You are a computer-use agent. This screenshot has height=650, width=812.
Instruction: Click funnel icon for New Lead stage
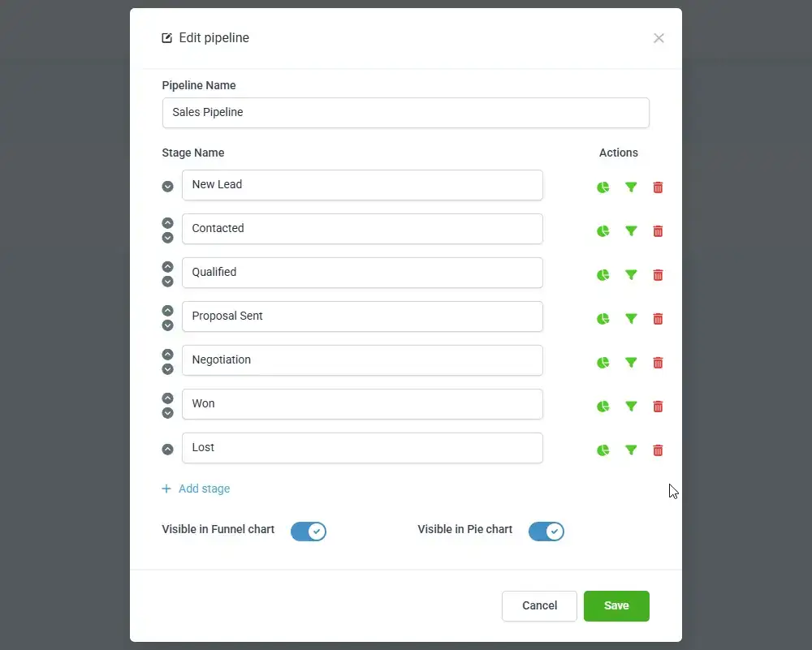coord(631,187)
